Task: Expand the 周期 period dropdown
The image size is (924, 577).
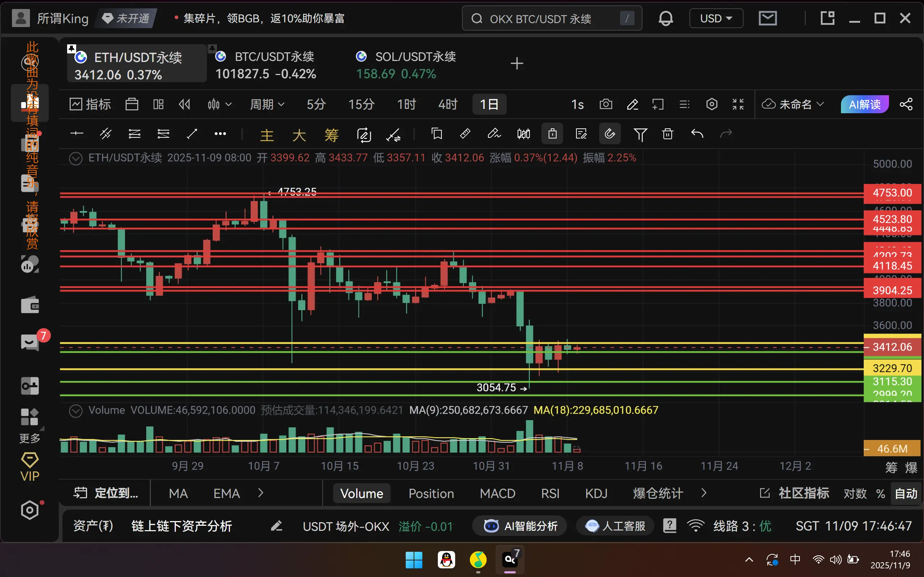Action: pyautogui.click(x=267, y=104)
